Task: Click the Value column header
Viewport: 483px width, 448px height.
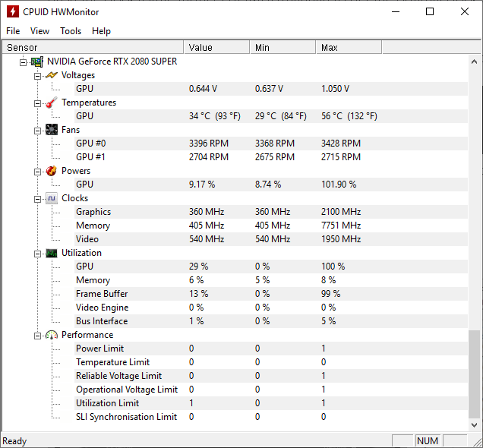Action: pos(216,47)
